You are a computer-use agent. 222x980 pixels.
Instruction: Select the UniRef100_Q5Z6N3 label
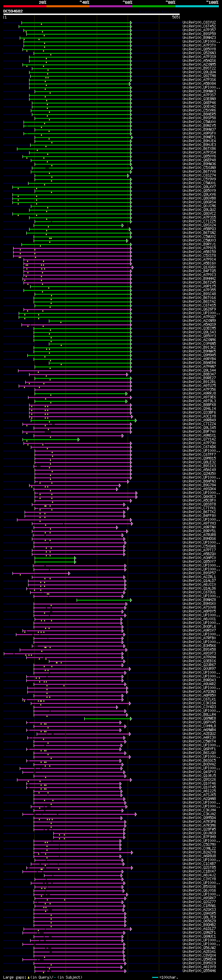point(199,53)
